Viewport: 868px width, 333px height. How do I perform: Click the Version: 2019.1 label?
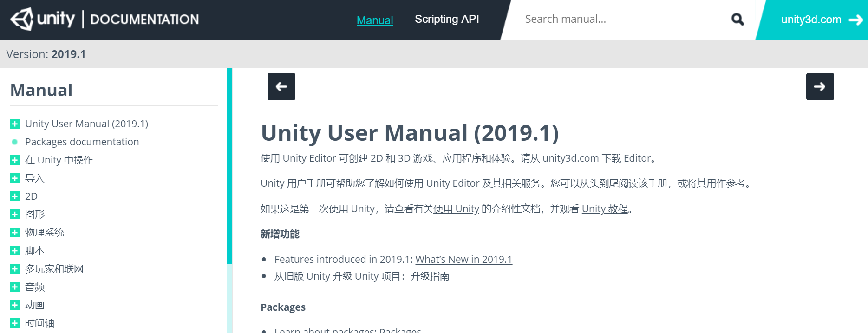[x=46, y=54]
